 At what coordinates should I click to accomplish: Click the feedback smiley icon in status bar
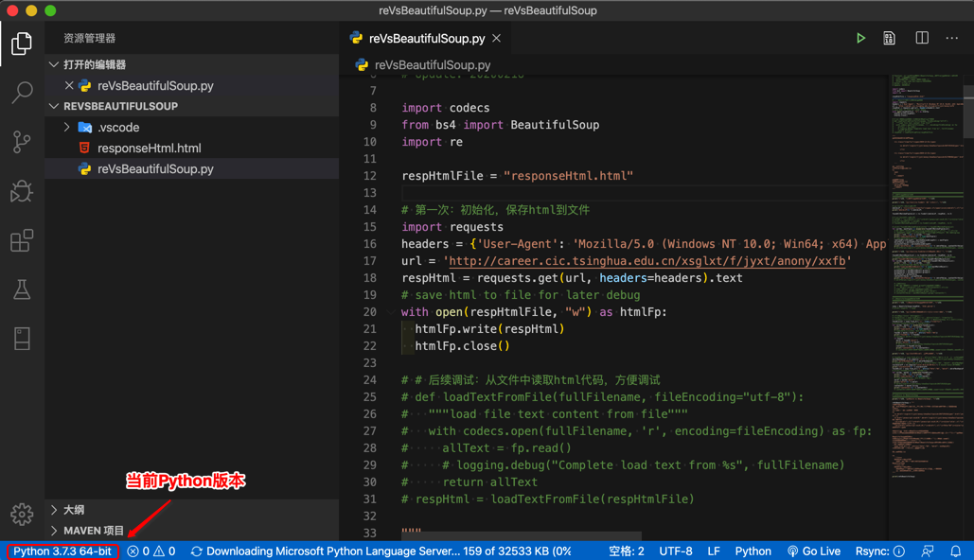point(928,551)
